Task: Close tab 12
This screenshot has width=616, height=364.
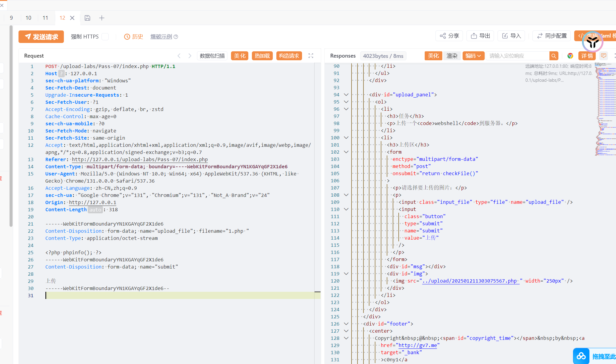Action: (x=72, y=18)
